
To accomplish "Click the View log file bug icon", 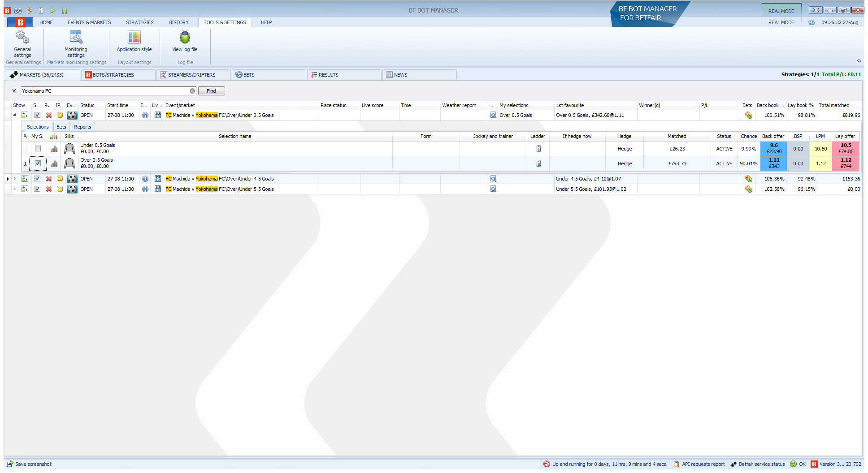I will (x=185, y=38).
